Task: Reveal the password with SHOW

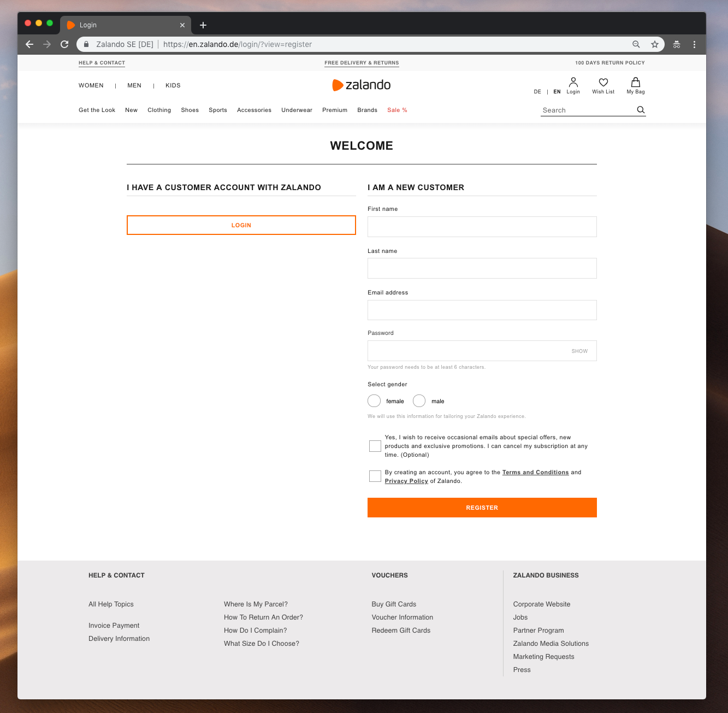Action: click(579, 351)
